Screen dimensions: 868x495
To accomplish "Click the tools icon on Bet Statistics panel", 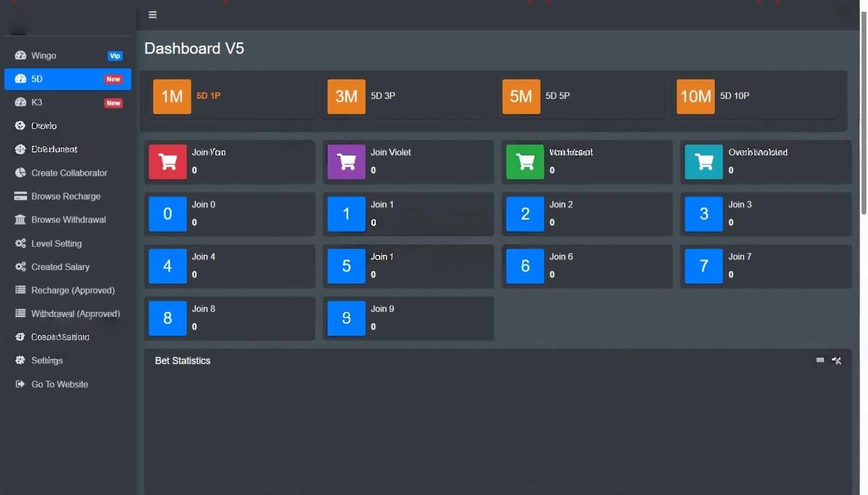I will (x=837, y=361).
